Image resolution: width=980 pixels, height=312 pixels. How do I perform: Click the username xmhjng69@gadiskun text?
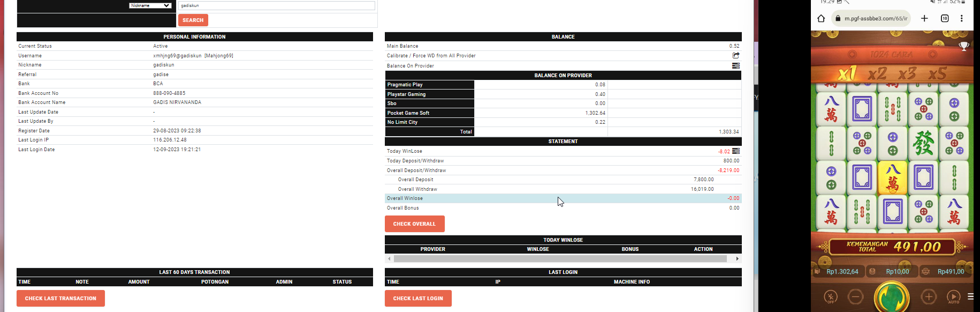tap(177, 55)
